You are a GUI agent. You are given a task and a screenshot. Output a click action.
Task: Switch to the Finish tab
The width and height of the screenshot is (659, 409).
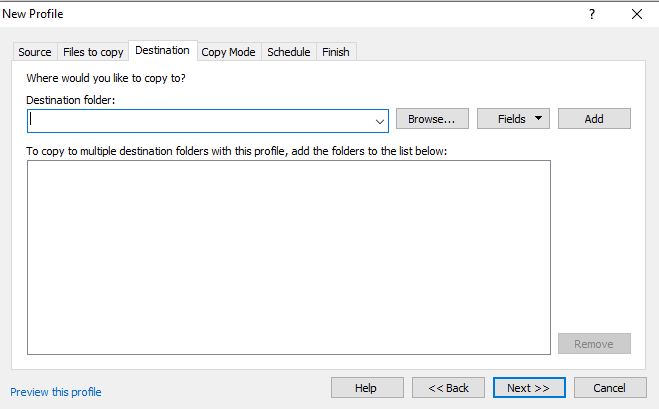[x=336, y=52]
